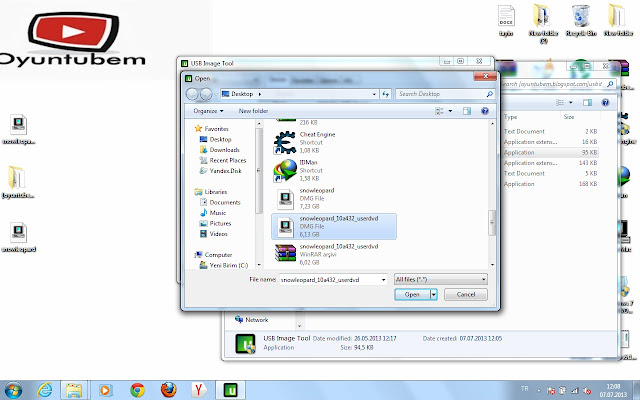640x400 pixels.
Task: Select Favorites in navigation pane
Action: click(x=216, y=129)
